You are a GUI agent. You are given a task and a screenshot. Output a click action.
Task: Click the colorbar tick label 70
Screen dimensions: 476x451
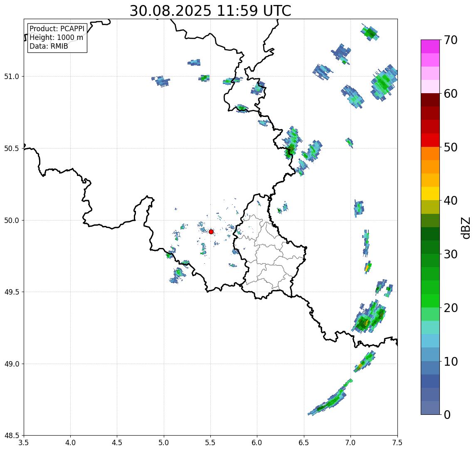(x=451, y=40)
